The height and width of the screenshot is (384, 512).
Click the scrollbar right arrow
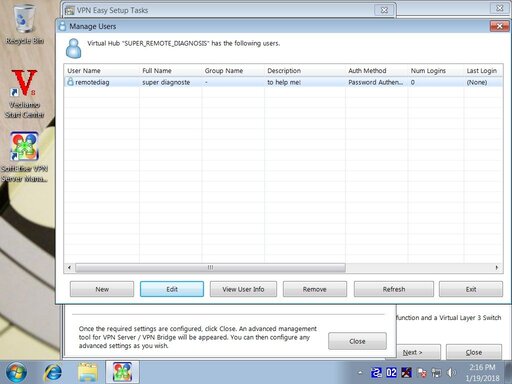[x=497, y=267]
